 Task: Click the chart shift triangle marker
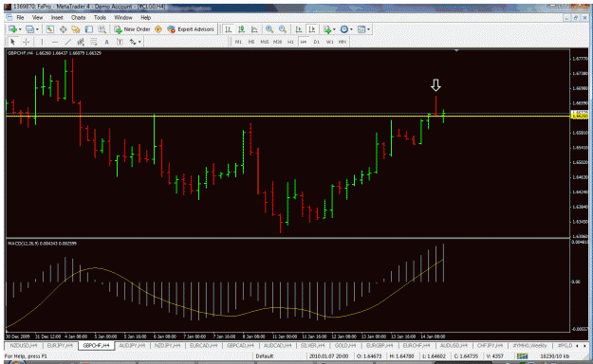pyautogui.click(x=456, y=50)
